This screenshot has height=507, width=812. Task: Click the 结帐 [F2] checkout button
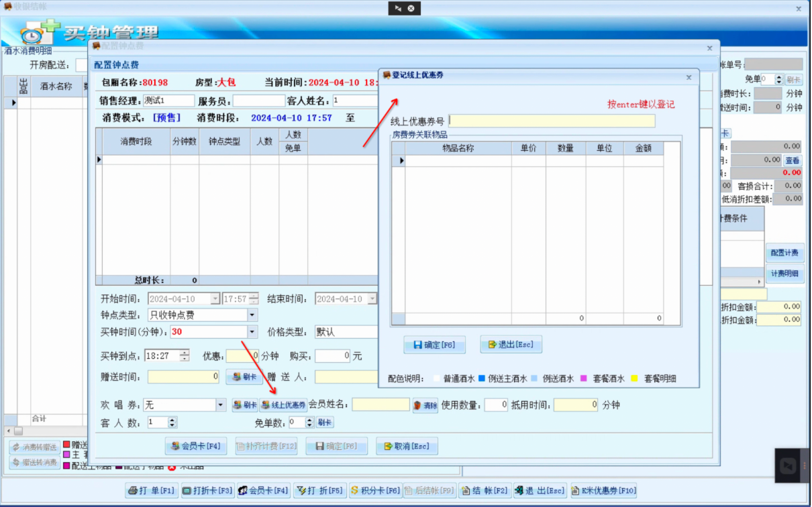tap(485, 490)
